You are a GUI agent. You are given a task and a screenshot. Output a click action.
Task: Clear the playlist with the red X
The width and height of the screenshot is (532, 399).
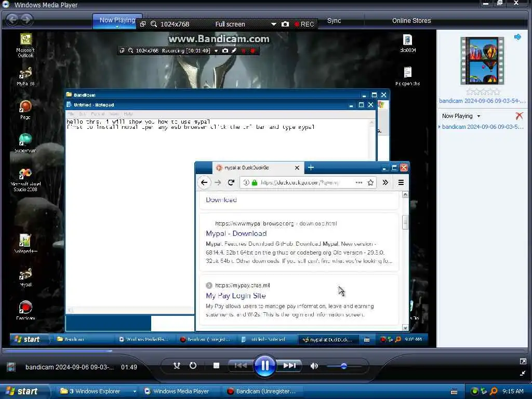[519, 116]
